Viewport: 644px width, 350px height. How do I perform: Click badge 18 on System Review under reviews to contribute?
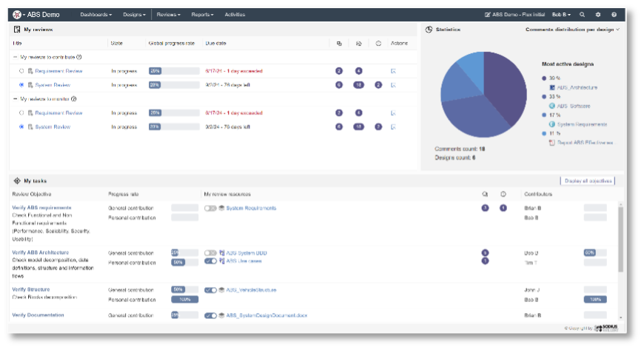358,85
